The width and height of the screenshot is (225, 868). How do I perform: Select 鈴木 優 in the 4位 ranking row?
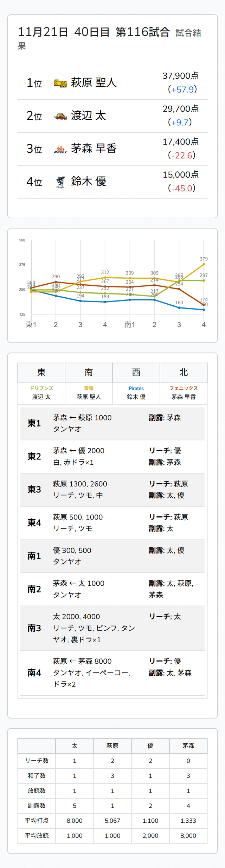pos(88,181)
